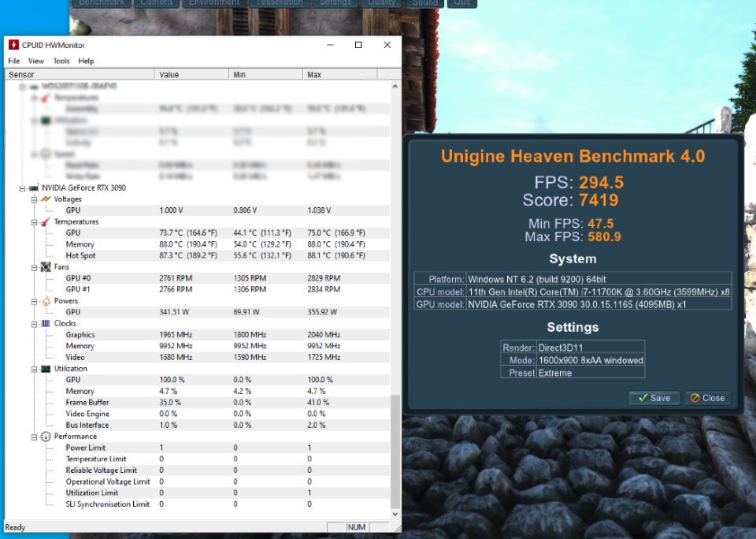This screenshot has height=539, width=756.
Task: Click the Clocks category icon
Action: coord(46,323)
